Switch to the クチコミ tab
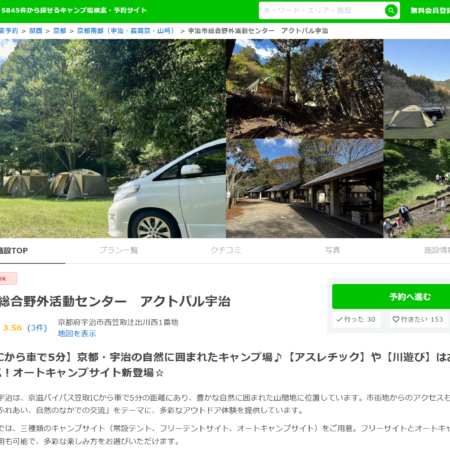Screen dimensions: 450x450 coord(226,250)
